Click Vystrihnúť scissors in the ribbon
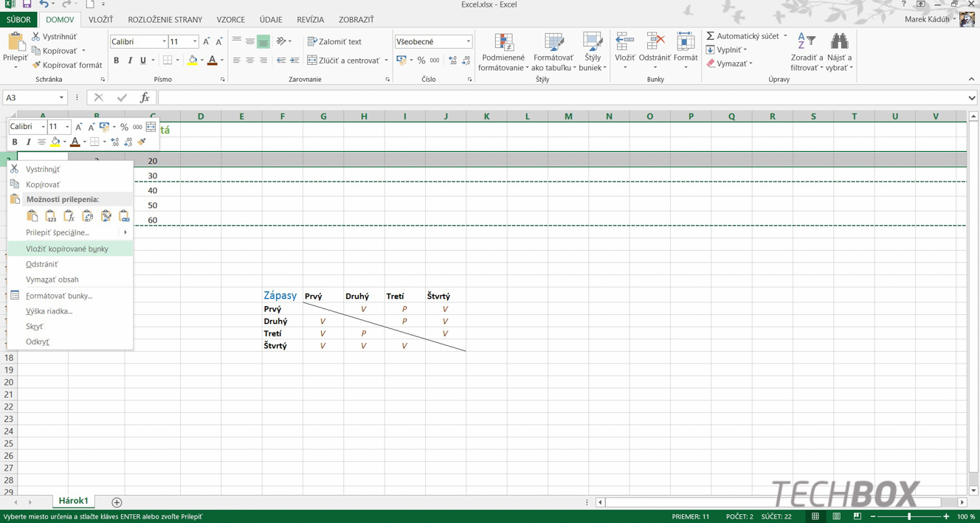 [35, 36]
